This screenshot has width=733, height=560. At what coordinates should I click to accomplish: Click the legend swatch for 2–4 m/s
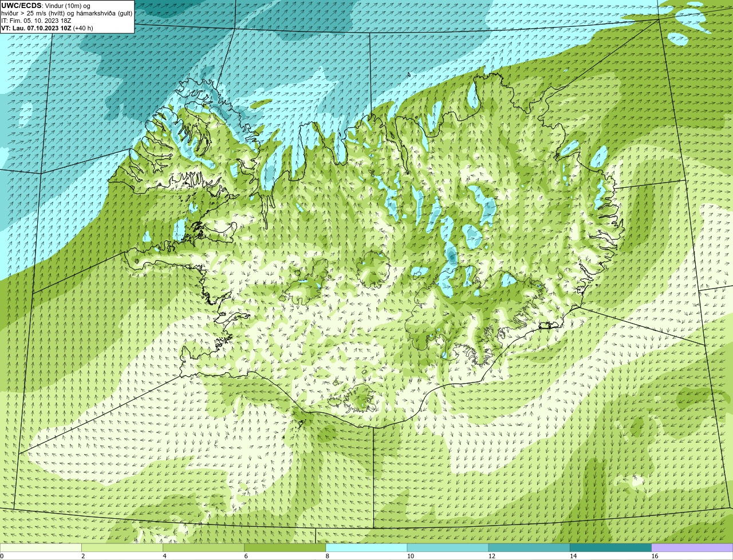(123, 548)
